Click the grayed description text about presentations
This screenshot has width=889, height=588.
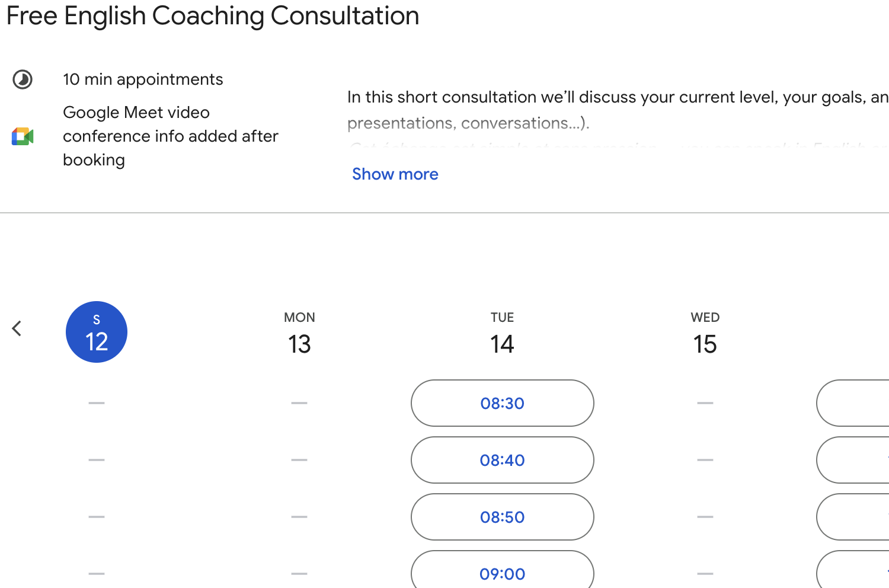pos(468,123)
